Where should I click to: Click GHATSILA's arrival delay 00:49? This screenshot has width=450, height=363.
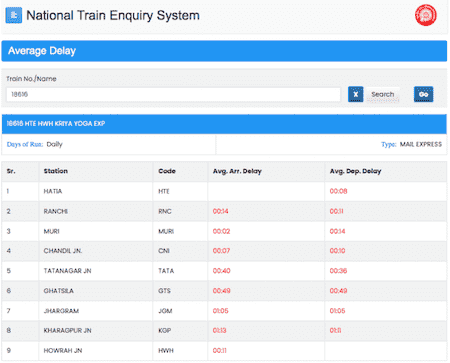point(221,291)
